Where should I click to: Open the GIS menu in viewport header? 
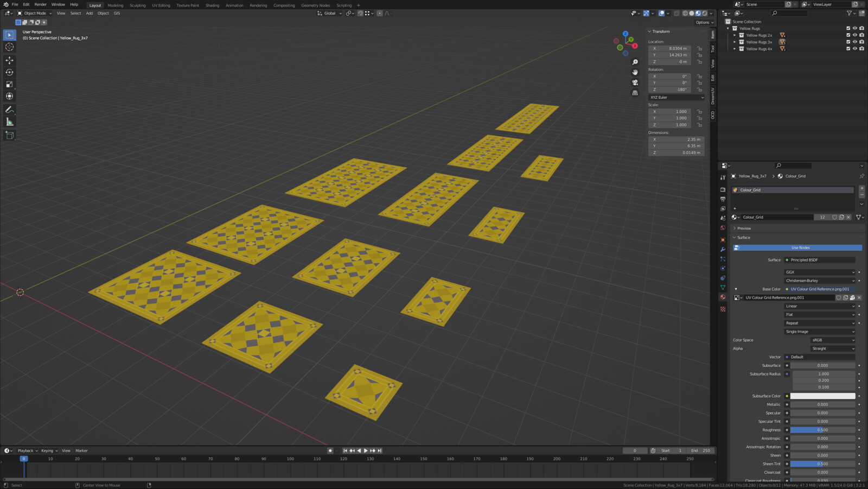117,13
